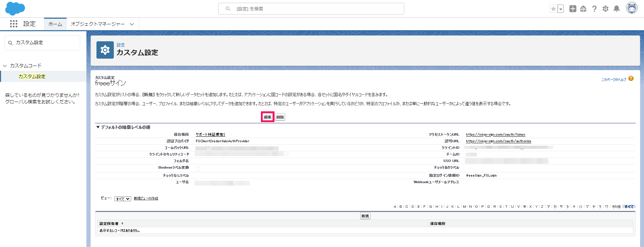Filter list by kana カ
This screenshot has height=247, width=644.
(555, 206)
